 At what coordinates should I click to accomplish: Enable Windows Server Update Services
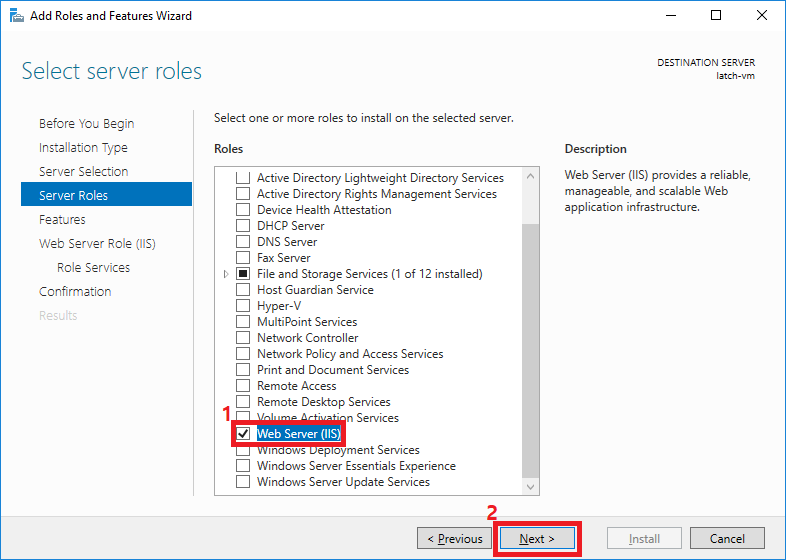click(243, 482)
